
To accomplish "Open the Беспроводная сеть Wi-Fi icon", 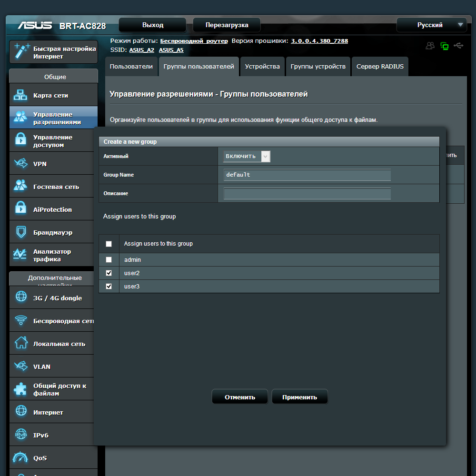I will 21,320.
